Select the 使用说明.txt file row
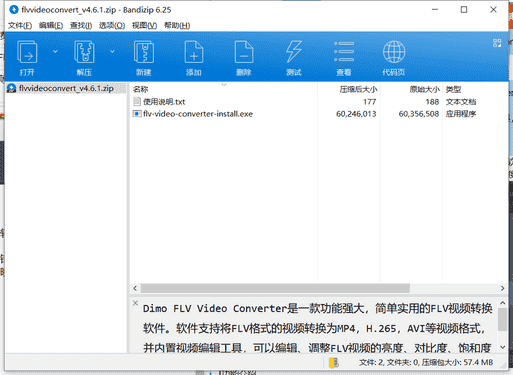Viewport: 513px width, 375px height. [x=318, y=102]
